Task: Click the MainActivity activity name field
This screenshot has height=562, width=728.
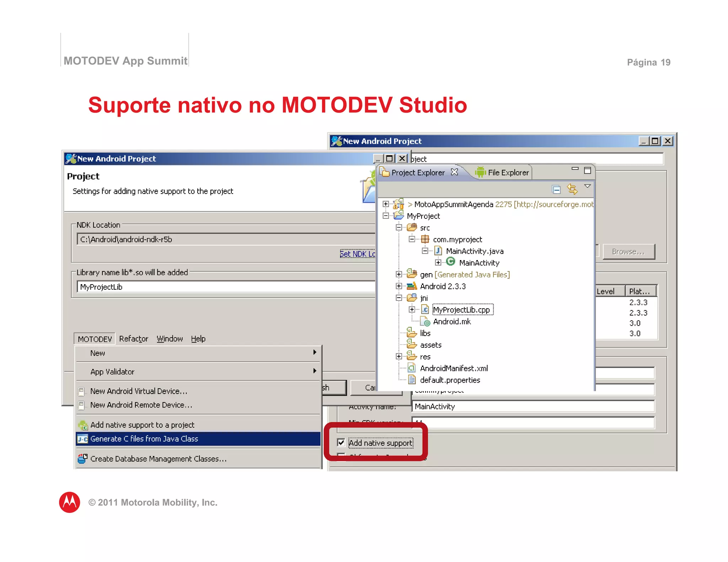Action: pyautogui.click(x=533, y=406)
